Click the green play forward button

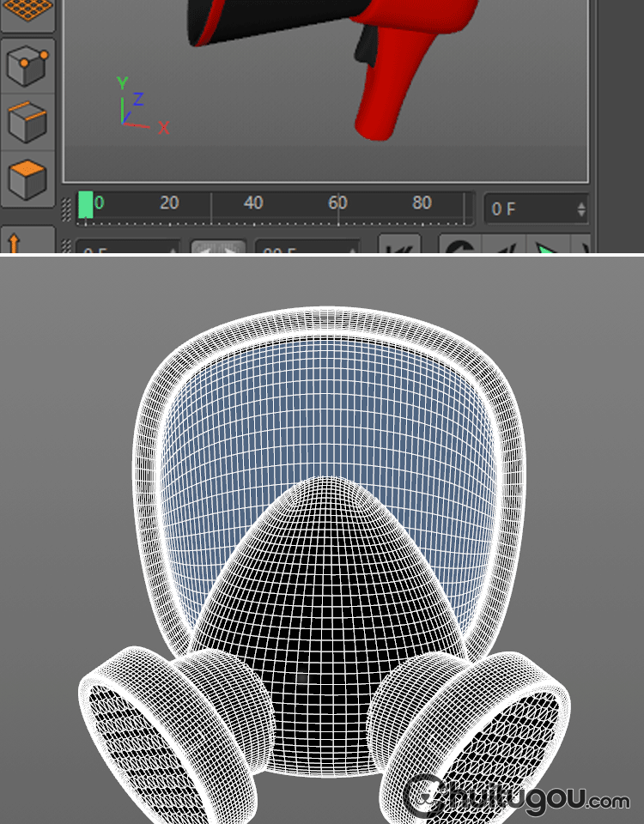click(x=547, y=246)
